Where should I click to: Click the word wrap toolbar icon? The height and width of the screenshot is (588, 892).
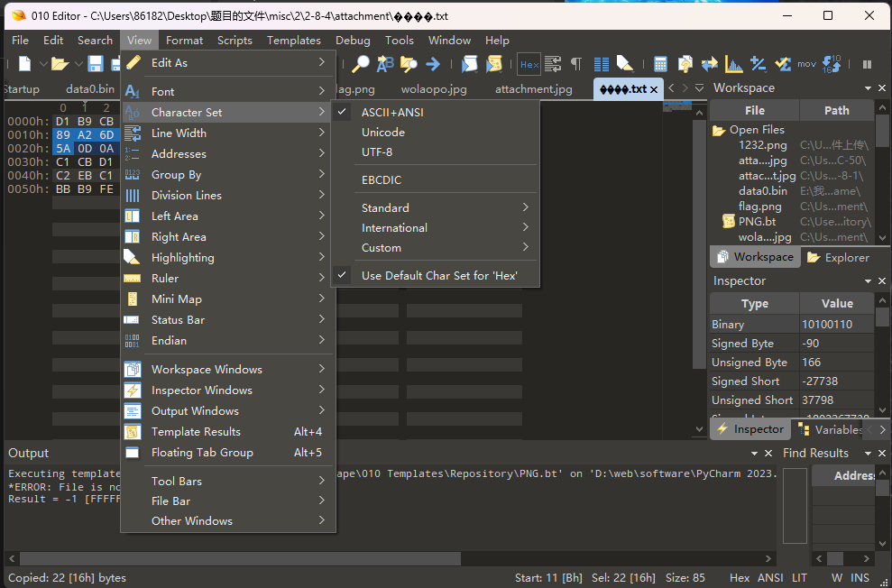(x=553, y=64)
